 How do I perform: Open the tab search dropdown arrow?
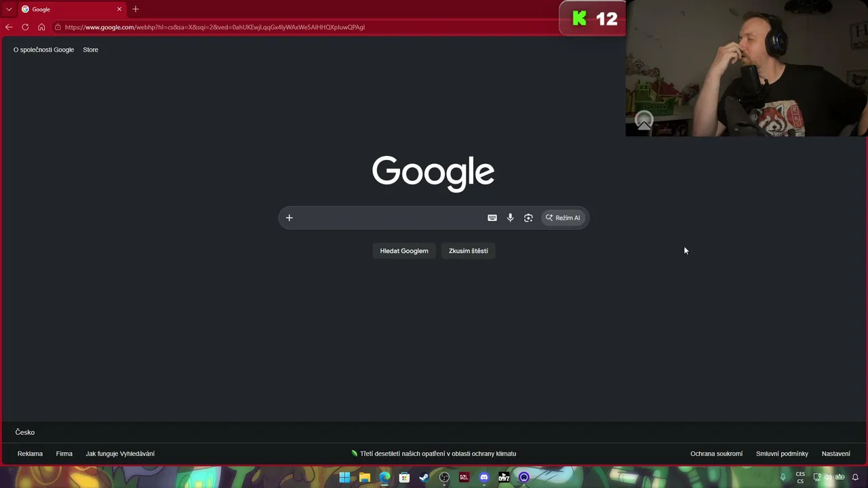pyautogui.click(x=9, y=9)
